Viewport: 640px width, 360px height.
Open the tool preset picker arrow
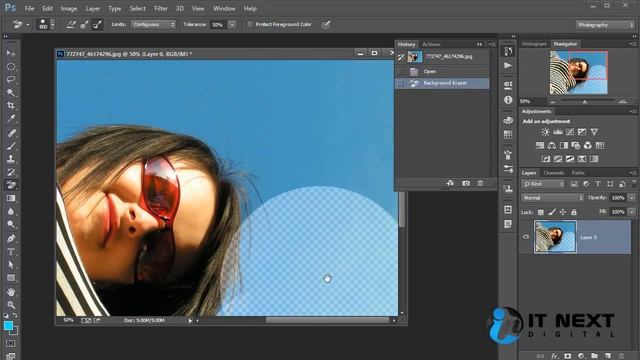28,25
